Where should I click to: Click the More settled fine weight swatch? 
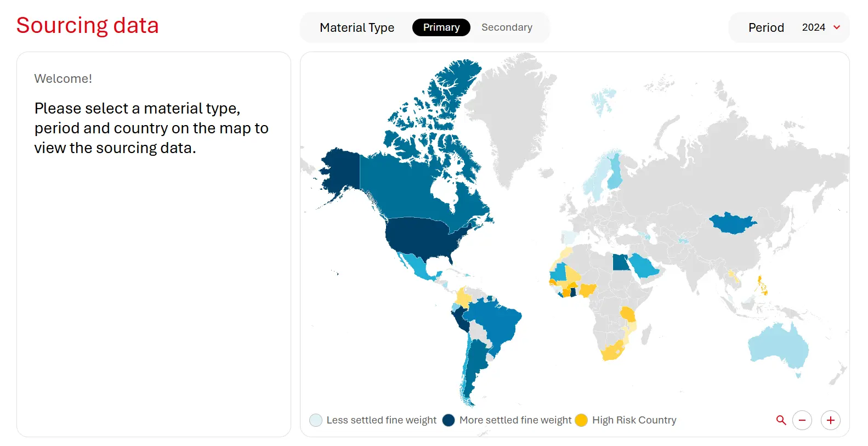pos(449,420)
